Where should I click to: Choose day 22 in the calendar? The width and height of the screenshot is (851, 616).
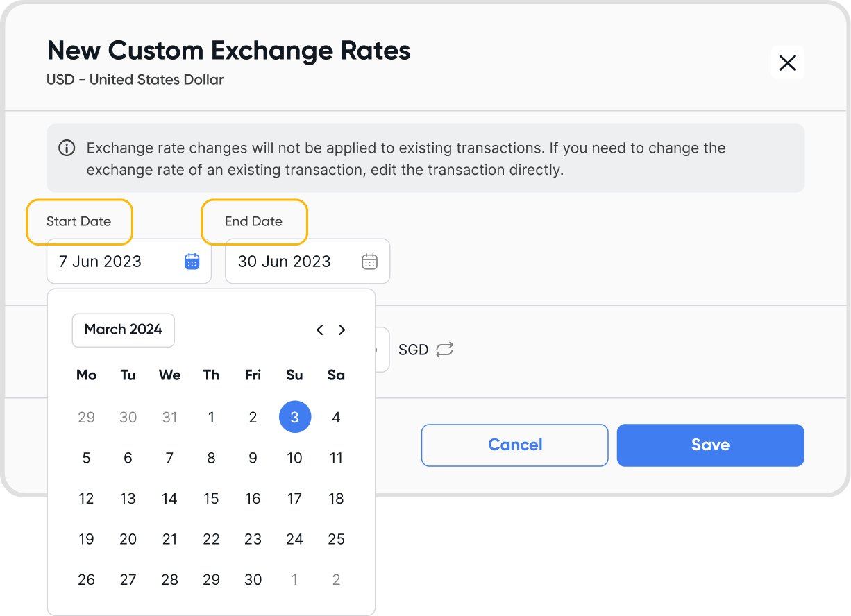pyautogui.click(x=212, y=539)
